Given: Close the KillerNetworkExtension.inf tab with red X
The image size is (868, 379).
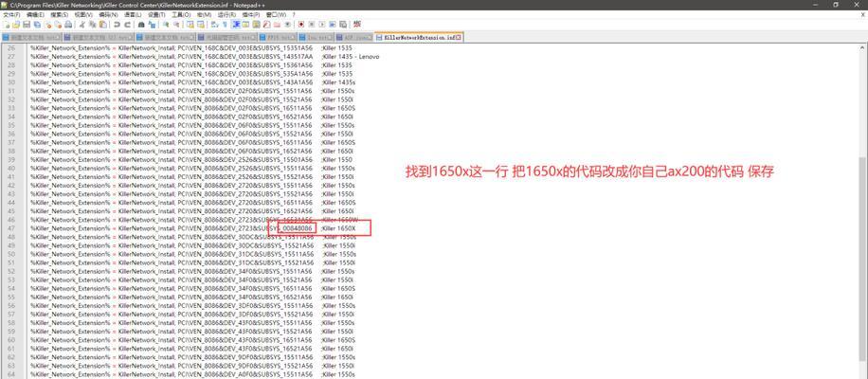Looking at the screenshot, I should [x=459, y=37].
